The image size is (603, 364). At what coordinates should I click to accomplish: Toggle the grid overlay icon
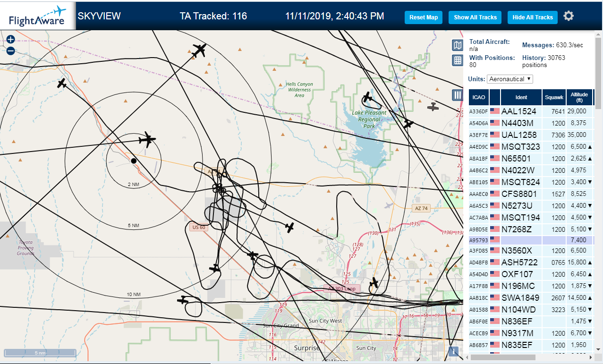457,60
